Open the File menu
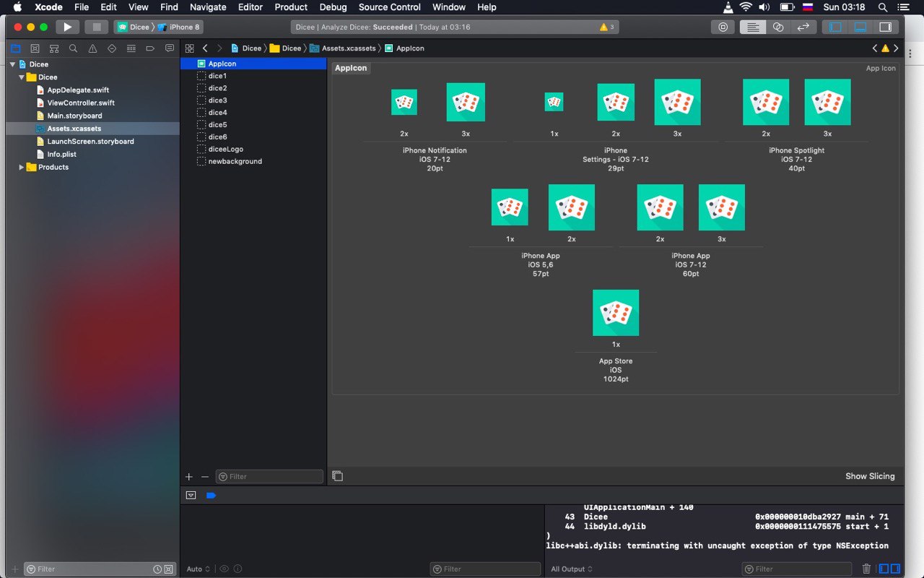Image resolution: width=924 pixels, height=578 pixels. 82,7
